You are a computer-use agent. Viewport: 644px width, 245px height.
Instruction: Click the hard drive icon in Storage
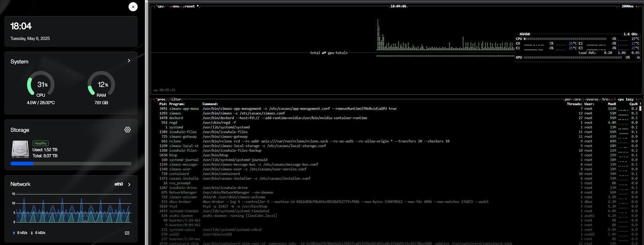[20, 149]
